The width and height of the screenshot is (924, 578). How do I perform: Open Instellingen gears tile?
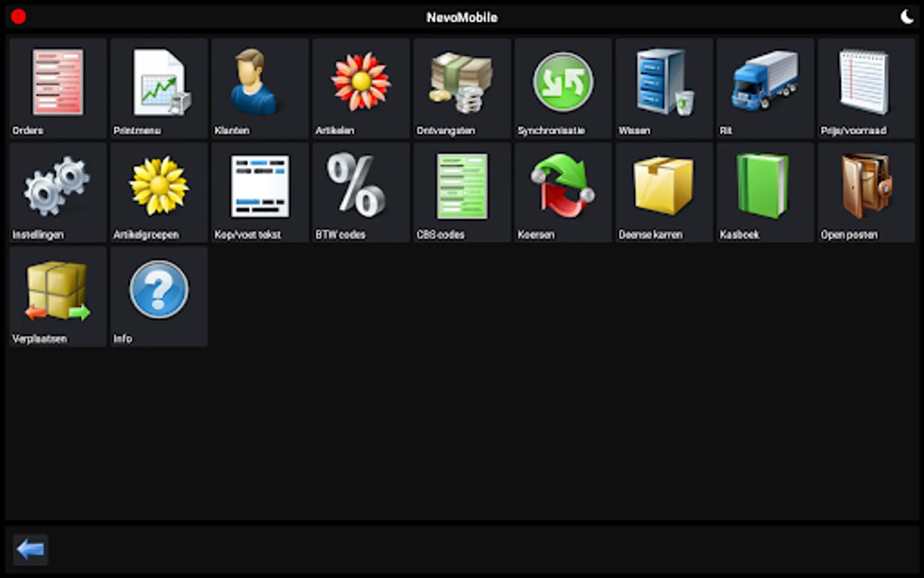pyautogui.click(x=58, y=193)
